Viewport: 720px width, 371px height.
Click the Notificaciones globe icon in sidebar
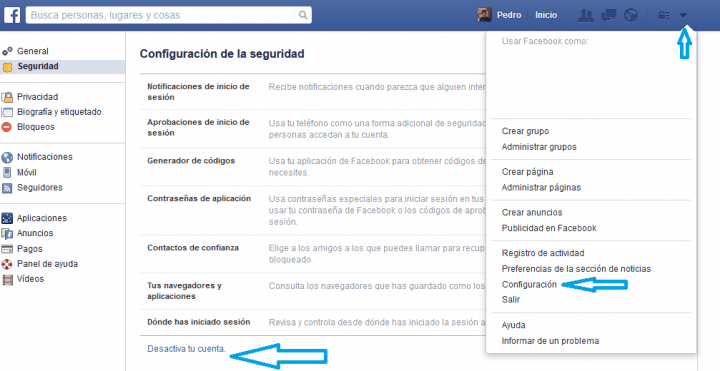[x=7, y=157]
